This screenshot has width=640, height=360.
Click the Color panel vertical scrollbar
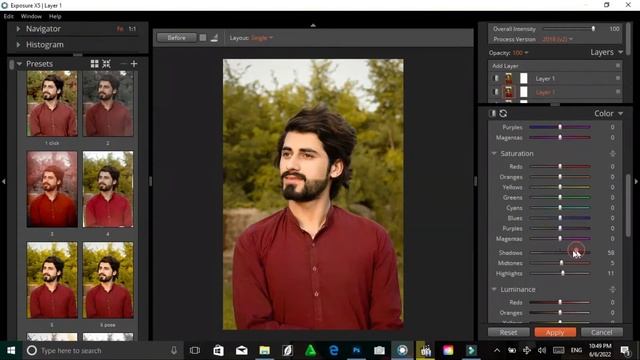pos(628,205)
